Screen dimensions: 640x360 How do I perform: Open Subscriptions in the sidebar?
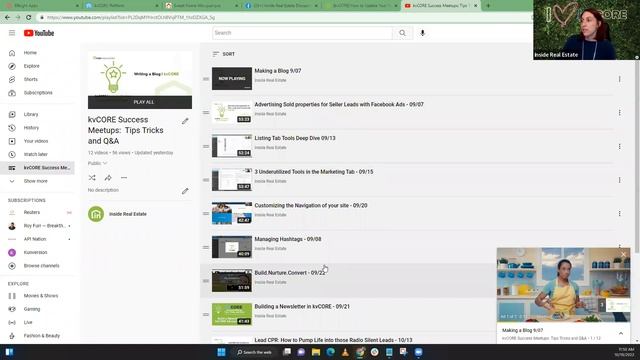point(37,93)
